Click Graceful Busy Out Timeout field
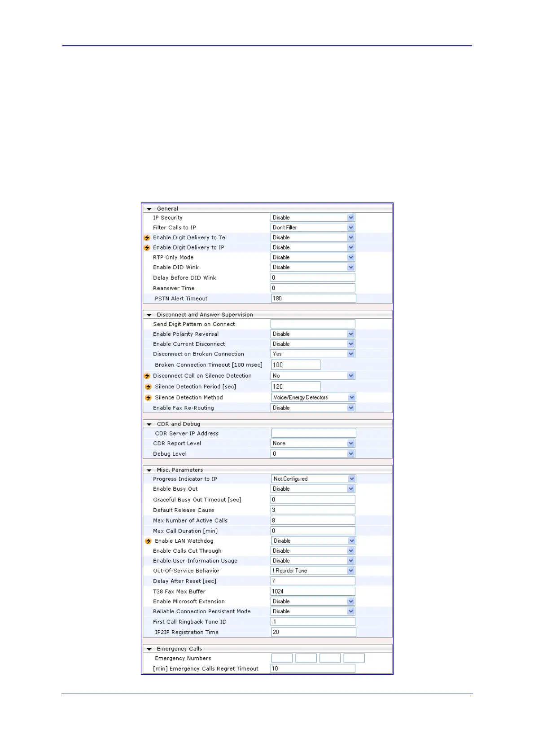 (313, 500)
